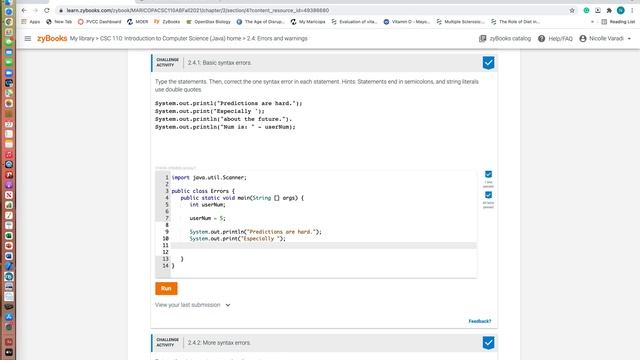This screenshot has width=640, height=360.
Task: Expand View your last submission
Action: (x=193, y=305)
